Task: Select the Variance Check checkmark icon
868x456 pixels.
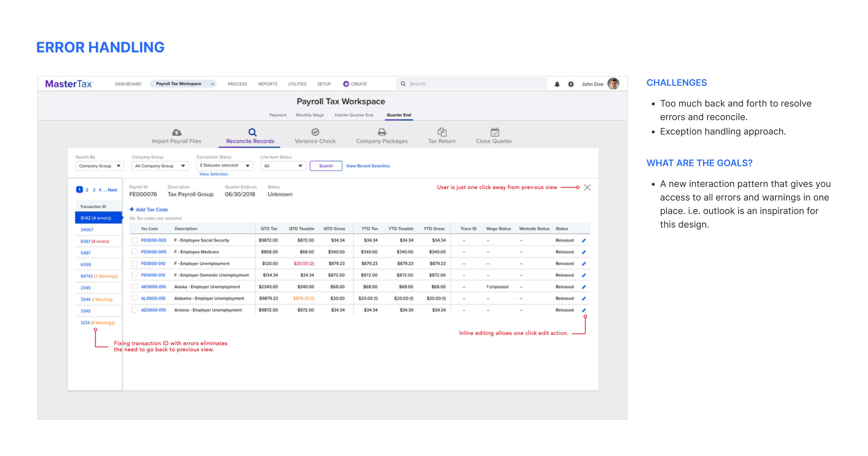Action: [x=315, y=132]
